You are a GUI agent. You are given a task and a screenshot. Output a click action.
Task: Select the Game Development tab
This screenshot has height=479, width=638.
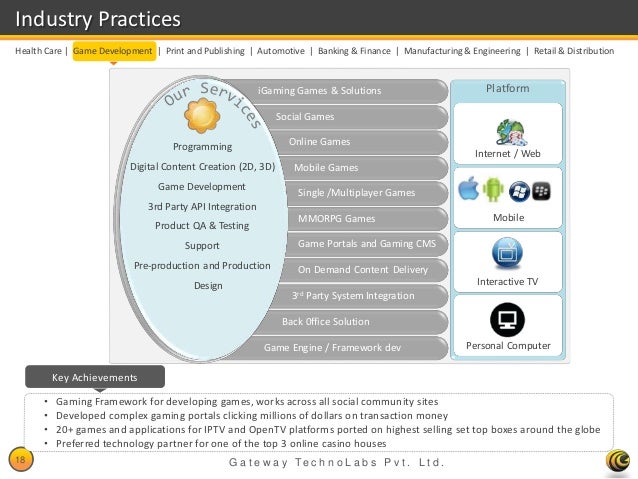pos(114,51)
